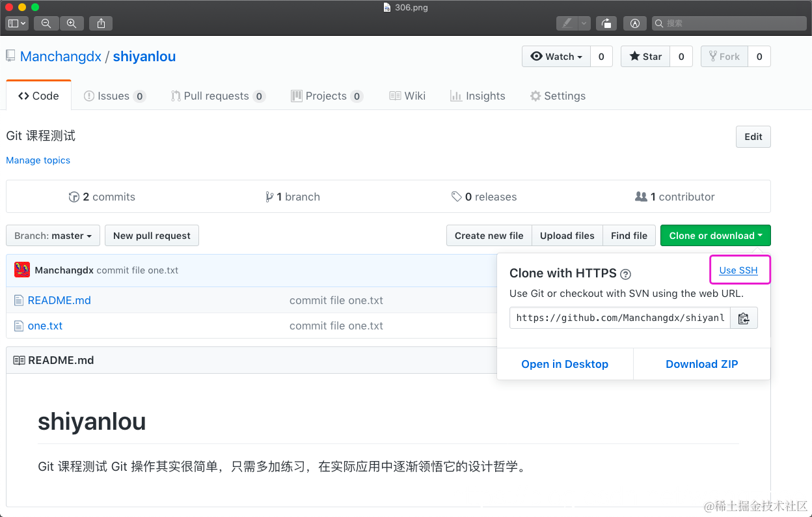This screenshot has width=812, height=517.
Task: Zoom in using the Preview toolbar
Action: pyautogui.click(x=72, y=23)
